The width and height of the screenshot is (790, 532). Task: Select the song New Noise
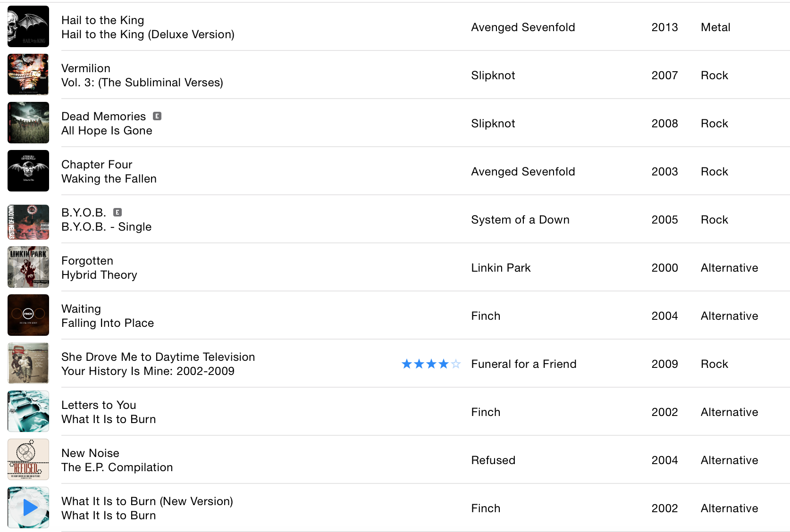click(x=90, y=453)
